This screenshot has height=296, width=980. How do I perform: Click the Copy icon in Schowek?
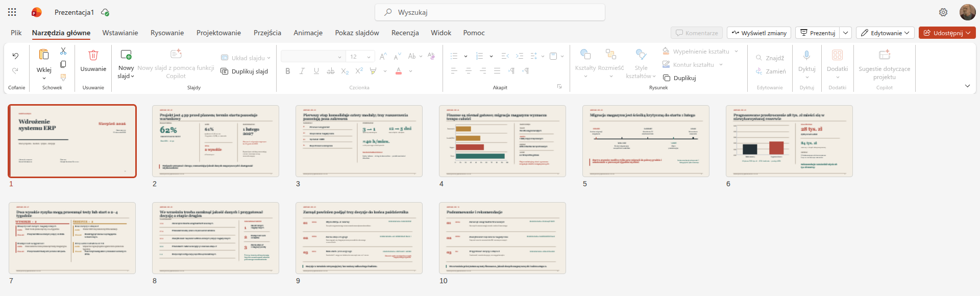click(63, 64)
